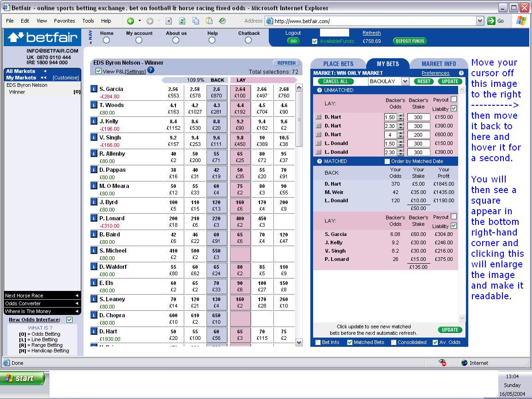Click the info icon beside T. Woods
This screenshot has width=532, height=399.
[94, 105]
